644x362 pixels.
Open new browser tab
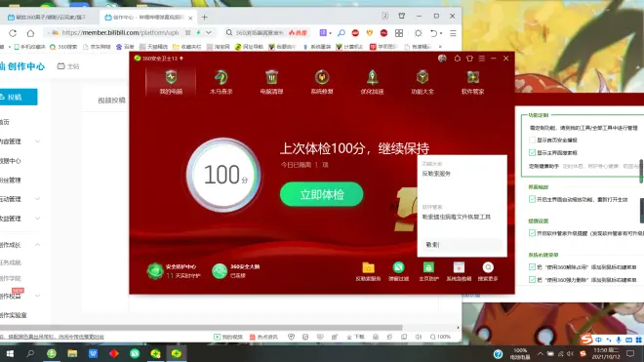pos(205,18)
